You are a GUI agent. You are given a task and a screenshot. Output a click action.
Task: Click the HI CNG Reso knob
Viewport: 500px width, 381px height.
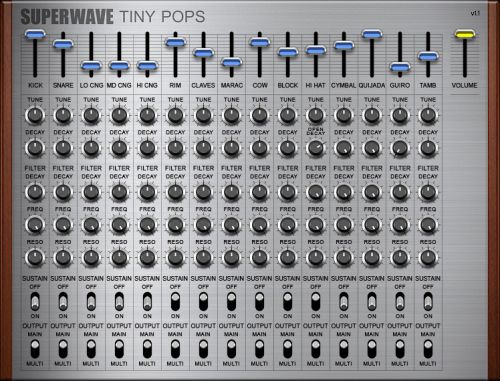coord(147,258)
